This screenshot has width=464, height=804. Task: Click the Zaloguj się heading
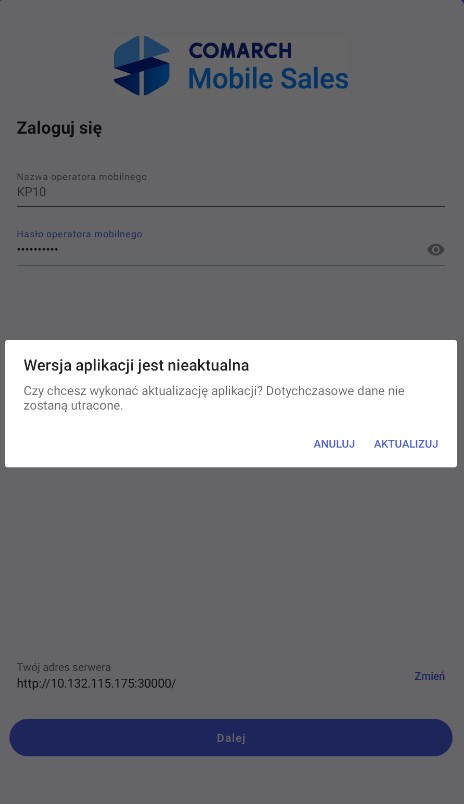pos(59,128)
